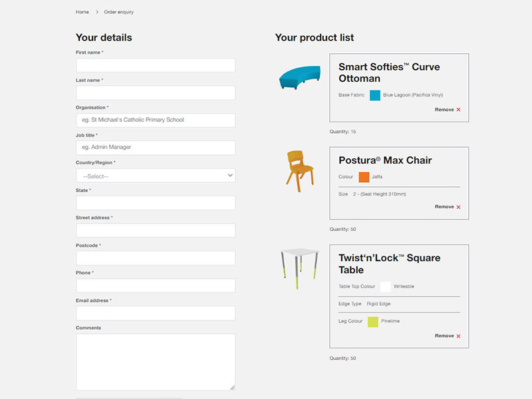Viewport: 532px width, 399px height.
Task: Focus the First name field
Action: pyautogui.click(x=156, y=65)
